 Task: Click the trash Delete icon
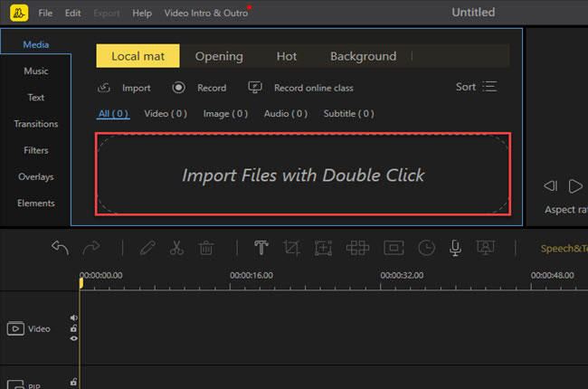[205, 248]
